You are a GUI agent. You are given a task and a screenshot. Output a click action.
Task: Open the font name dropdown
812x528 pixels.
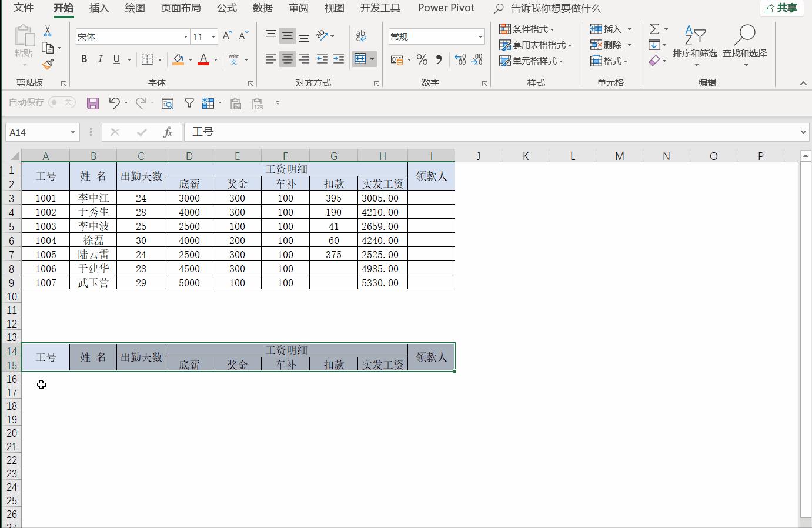pyautogui.click(x=185, y=36)
